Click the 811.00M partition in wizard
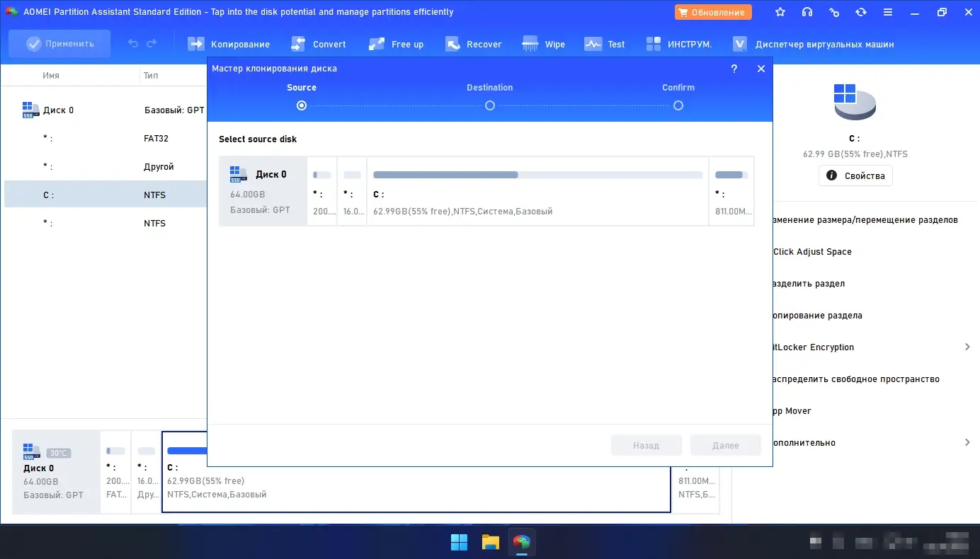980x559 pixels. pos(731,191)
